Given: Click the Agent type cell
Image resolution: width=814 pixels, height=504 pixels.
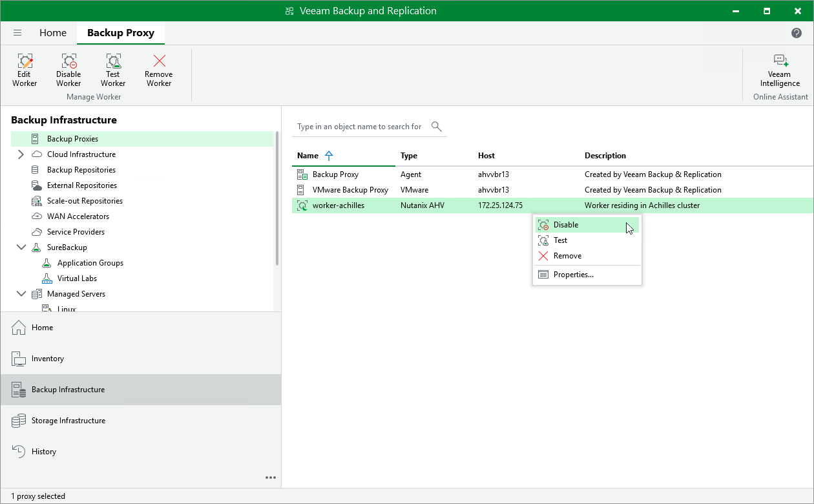Looking at the screenshot, I should point(411,174).
